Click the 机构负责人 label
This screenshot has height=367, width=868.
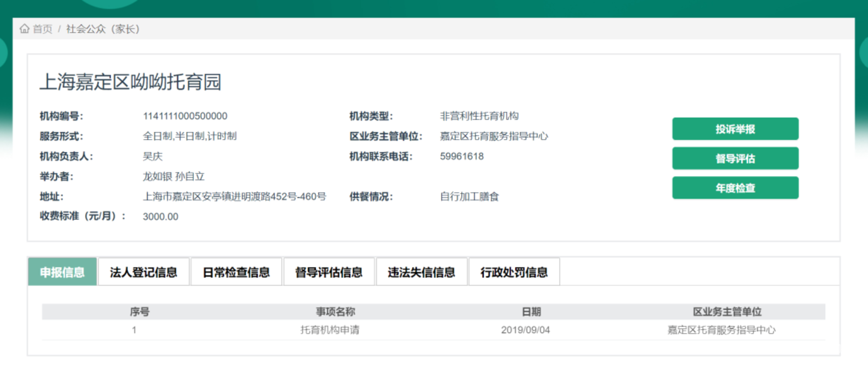click(67, 157)
